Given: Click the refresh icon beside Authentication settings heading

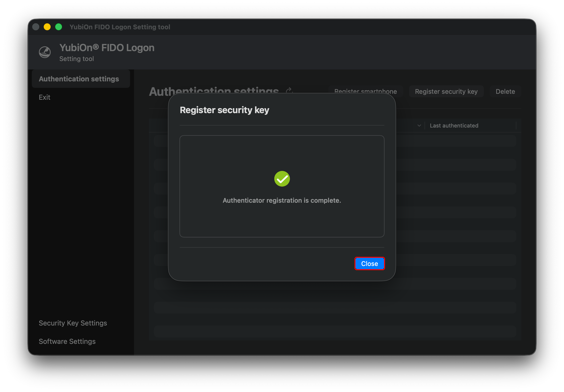Looking at the screenshot, I should (289, 91).
